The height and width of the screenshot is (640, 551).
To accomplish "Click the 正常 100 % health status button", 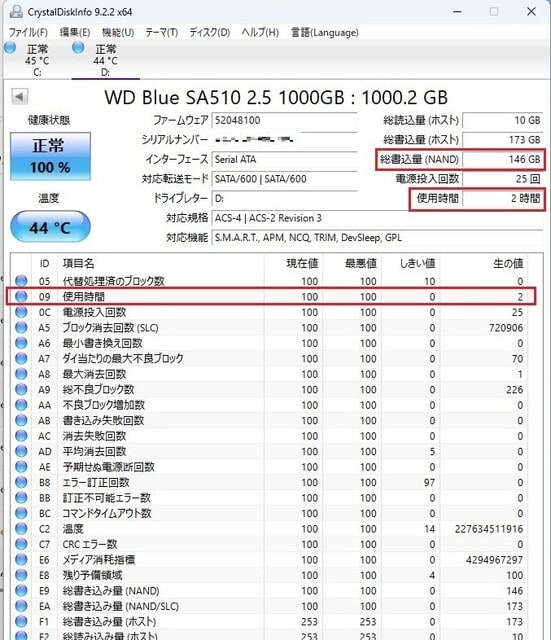I will pyautogui.click(x=50, y=156).
